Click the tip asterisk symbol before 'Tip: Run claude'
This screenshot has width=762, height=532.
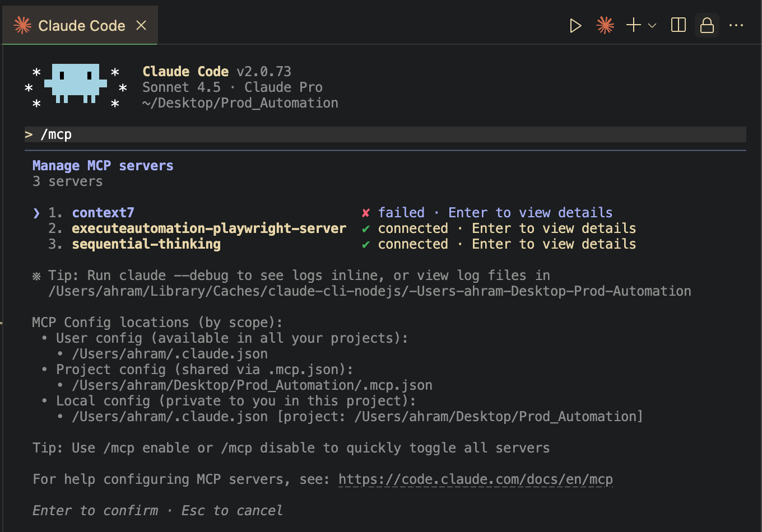point(36,276)
